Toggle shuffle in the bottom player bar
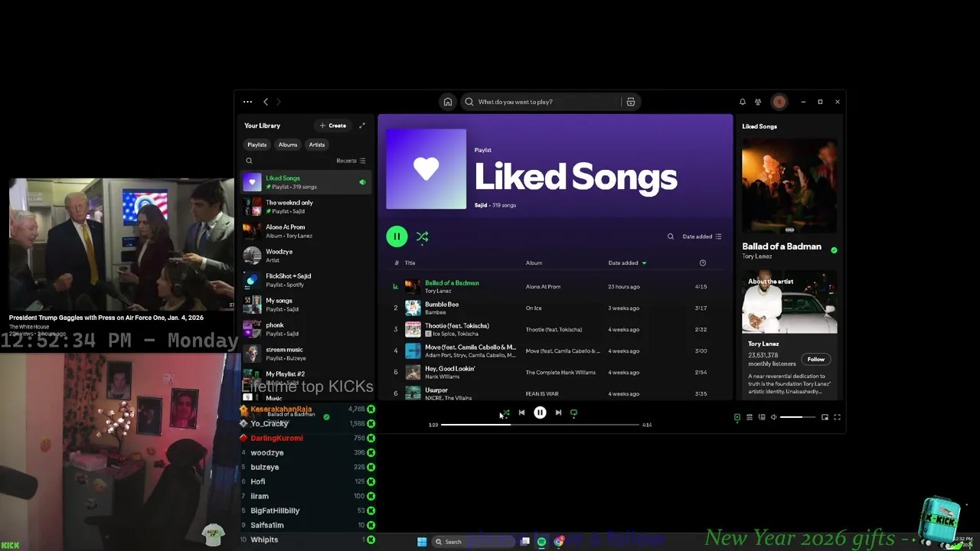This screenshot has width=980, height=551. point(505,412)
